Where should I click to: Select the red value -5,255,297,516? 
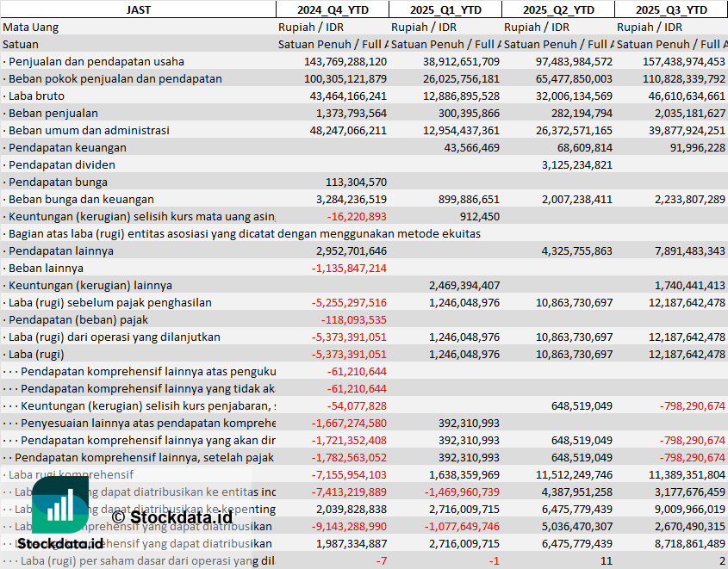(349, 302)
